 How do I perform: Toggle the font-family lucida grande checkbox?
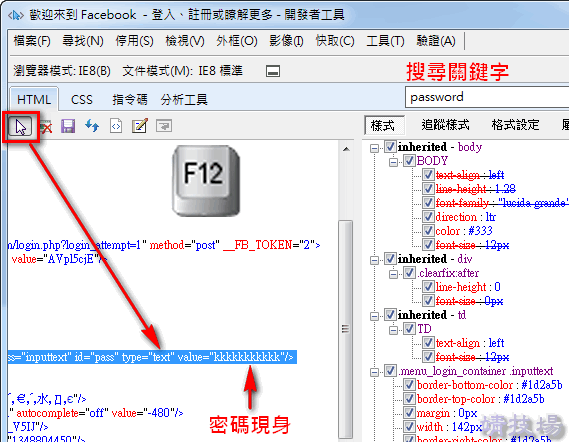[428, 202]
